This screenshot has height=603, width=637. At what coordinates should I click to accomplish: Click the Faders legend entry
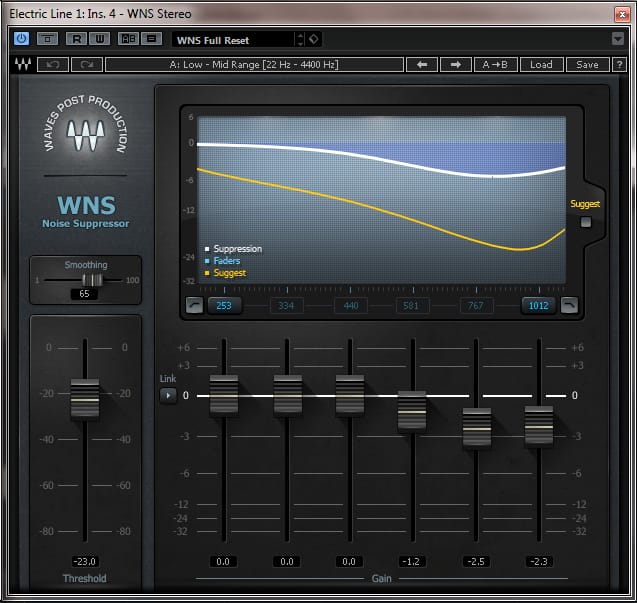coord(223,261)
